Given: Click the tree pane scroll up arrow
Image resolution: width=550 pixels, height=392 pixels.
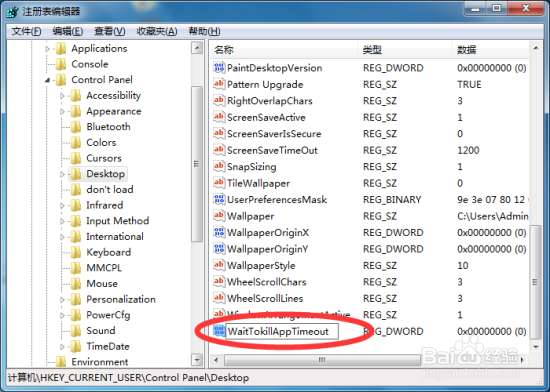Looking at the screenshot, I should click(x=197, y=48).
